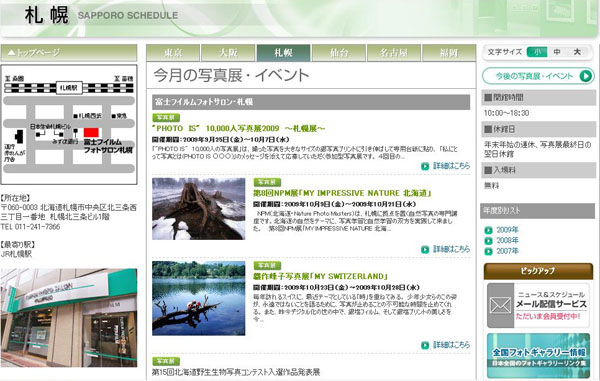Set text size to 大
The height and width of the screenshot is (381, 600).
pyautogui.click(x=577, y=52)
